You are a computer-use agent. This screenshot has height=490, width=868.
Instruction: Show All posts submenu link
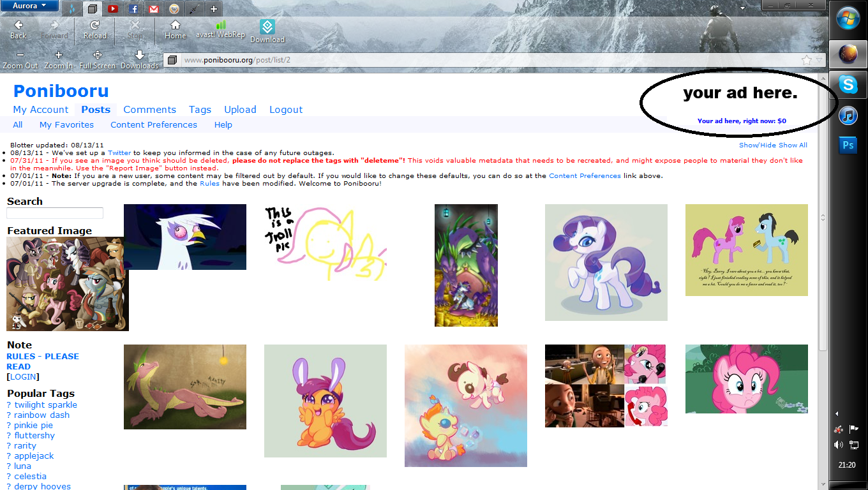click(18, 125)
